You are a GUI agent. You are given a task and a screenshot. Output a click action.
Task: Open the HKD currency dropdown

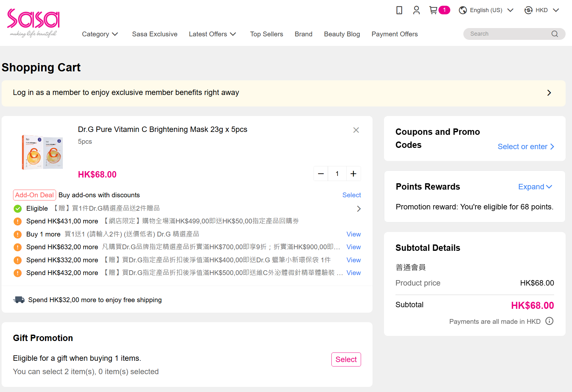click(x=542, y=10)
